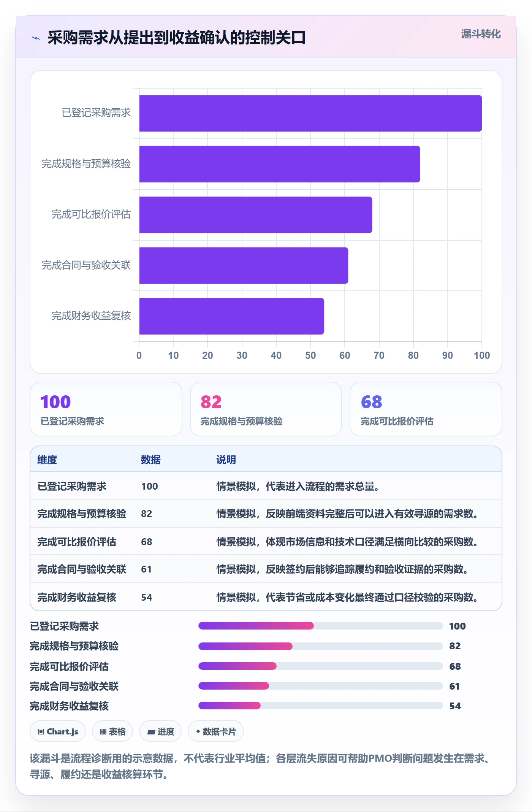The width and height of the screenshot is (532, 812).
Task: Click the 完成财务收益复核 chart bar
Action: 232,316
